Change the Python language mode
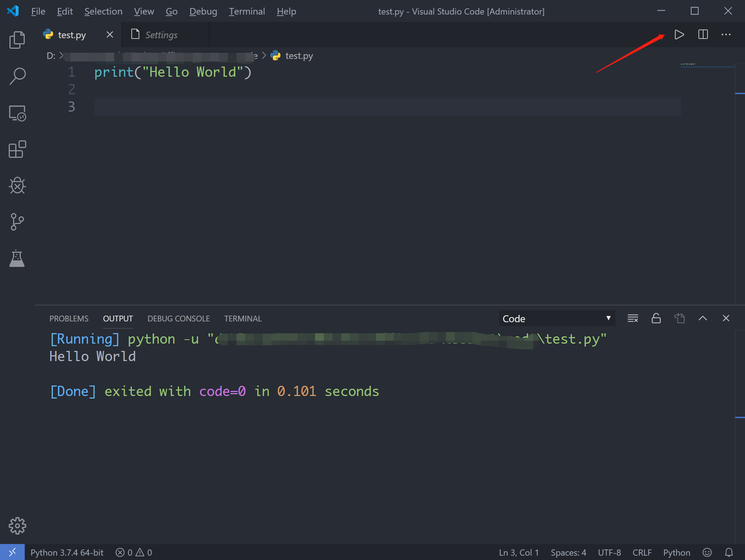 point(677,552)
